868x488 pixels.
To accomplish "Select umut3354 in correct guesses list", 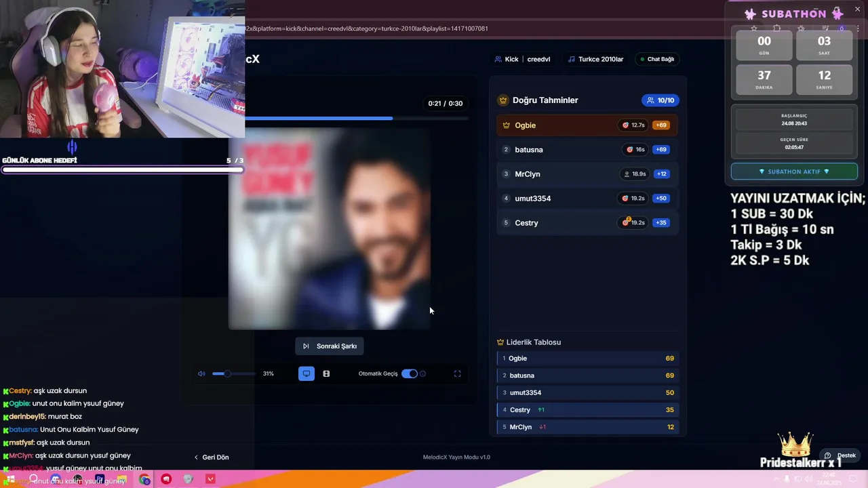I will pyautogui.click(x=587, y=199).
